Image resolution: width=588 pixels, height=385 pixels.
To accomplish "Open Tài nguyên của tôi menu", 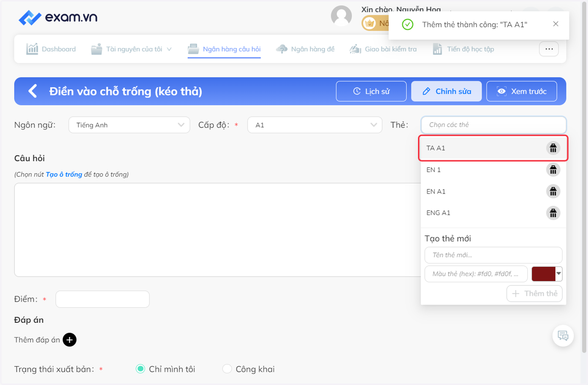I will click(131, 49).
